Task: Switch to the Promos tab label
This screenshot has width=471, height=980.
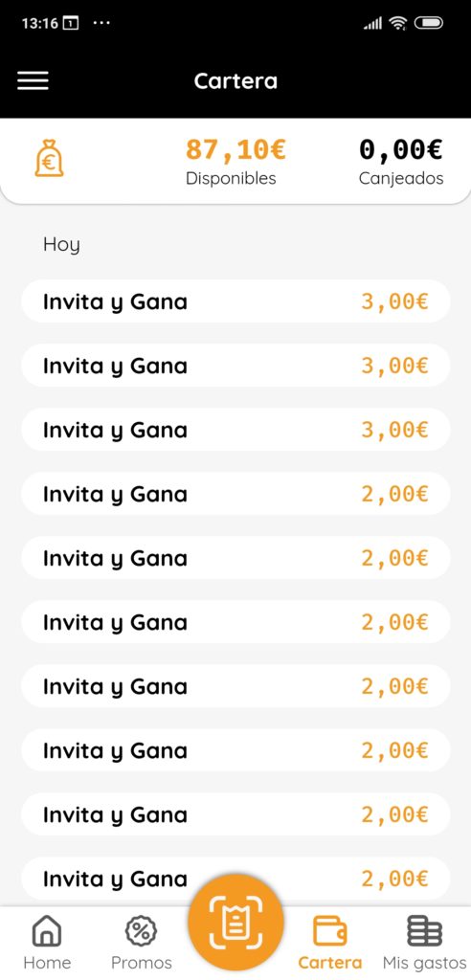Action: tap(142, 963)
